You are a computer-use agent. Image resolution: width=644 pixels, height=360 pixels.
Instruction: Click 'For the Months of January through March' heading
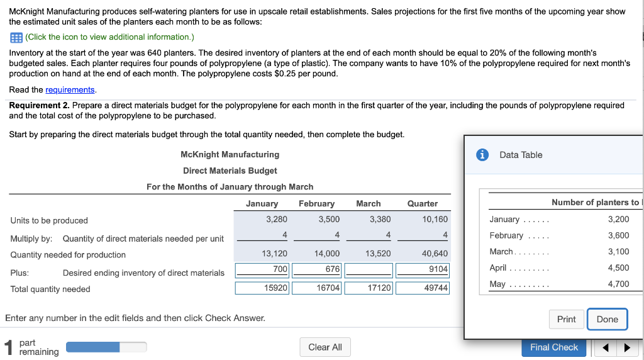(230, 186)
